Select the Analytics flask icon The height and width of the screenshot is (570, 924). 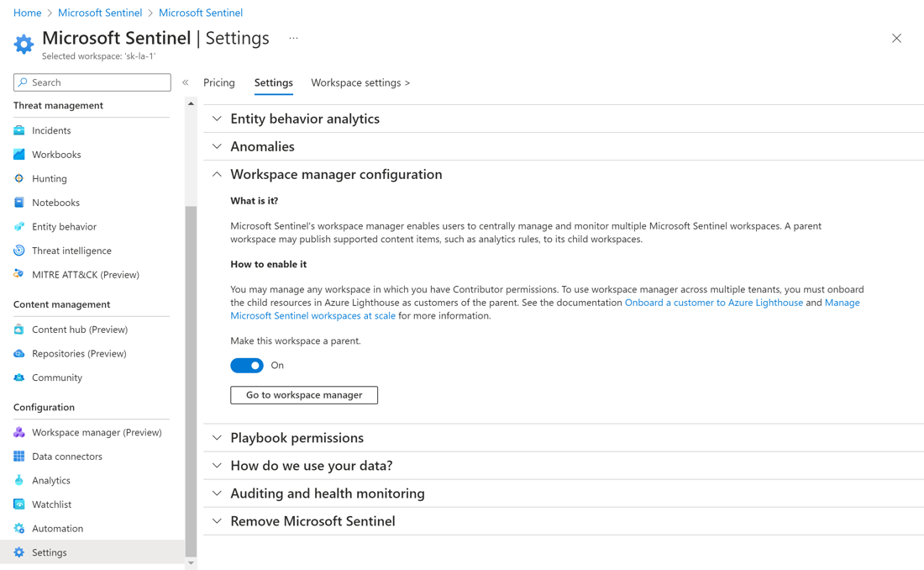tap(19, 480)
